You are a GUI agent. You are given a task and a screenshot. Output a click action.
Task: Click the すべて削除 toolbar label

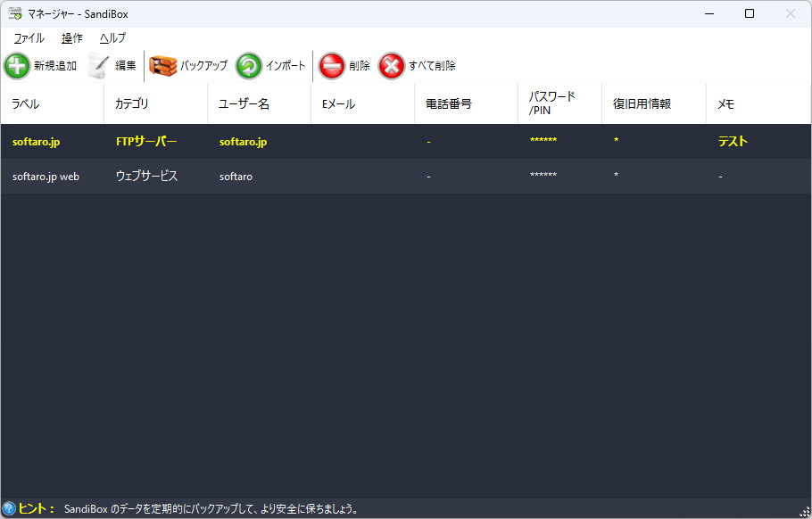click(433, 66)
